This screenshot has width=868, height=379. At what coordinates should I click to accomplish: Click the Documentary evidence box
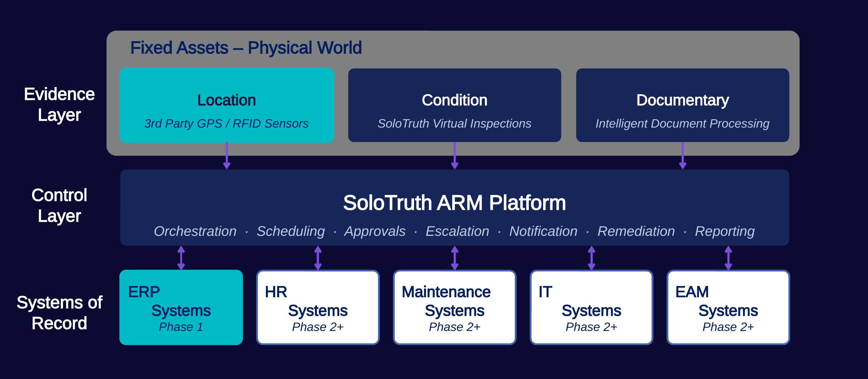pos(682,105)
